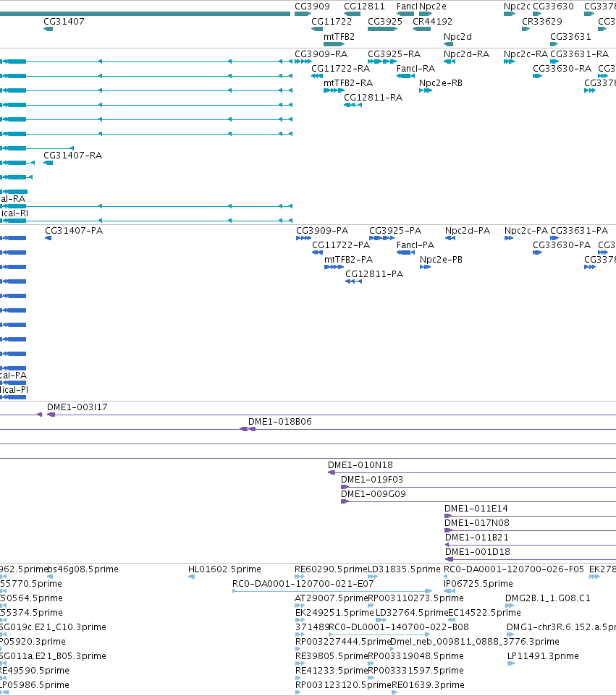The height and width of the screenshot is (696, 616).
Task: Open the CG12811 gene label
Action: [364, 7]
